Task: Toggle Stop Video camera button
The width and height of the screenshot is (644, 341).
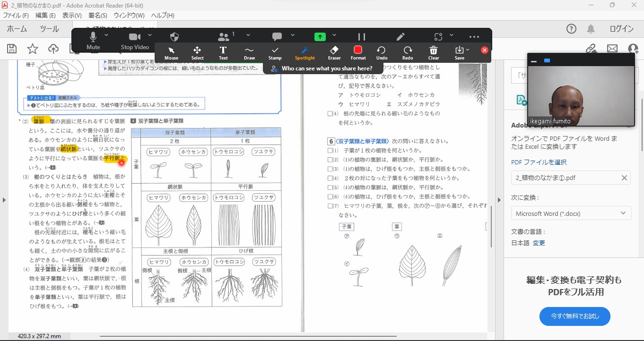Action: pos(135,40)
